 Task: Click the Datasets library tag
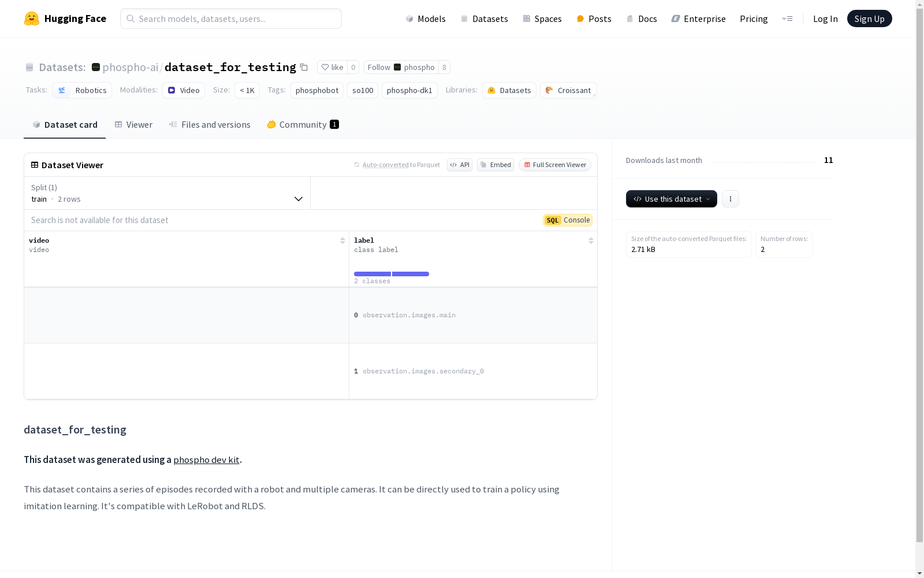(x=509, y=90)
